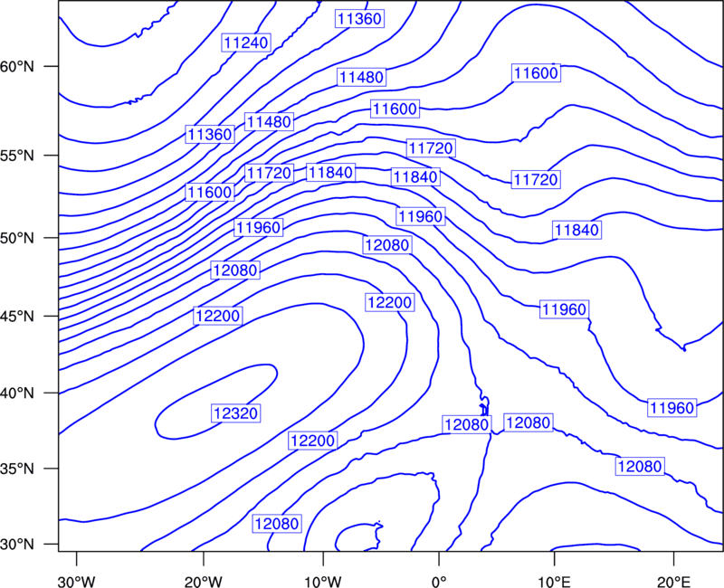Select the 12320 contour label

(236, 413)
